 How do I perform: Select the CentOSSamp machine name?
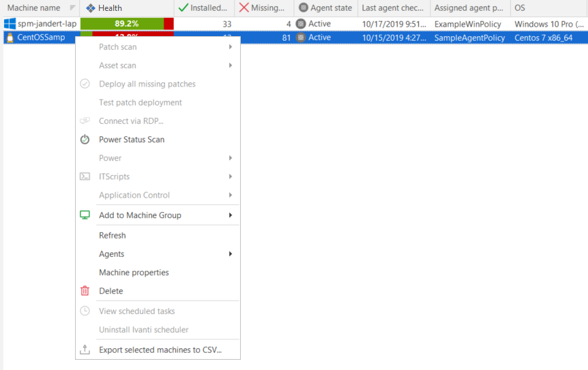coord(41,37)
